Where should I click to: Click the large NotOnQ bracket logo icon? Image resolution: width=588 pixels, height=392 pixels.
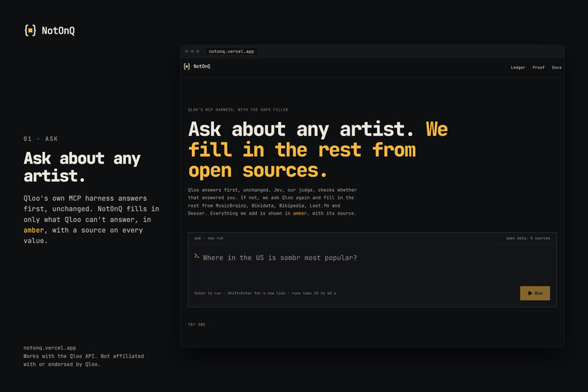(x=31, y=31)
